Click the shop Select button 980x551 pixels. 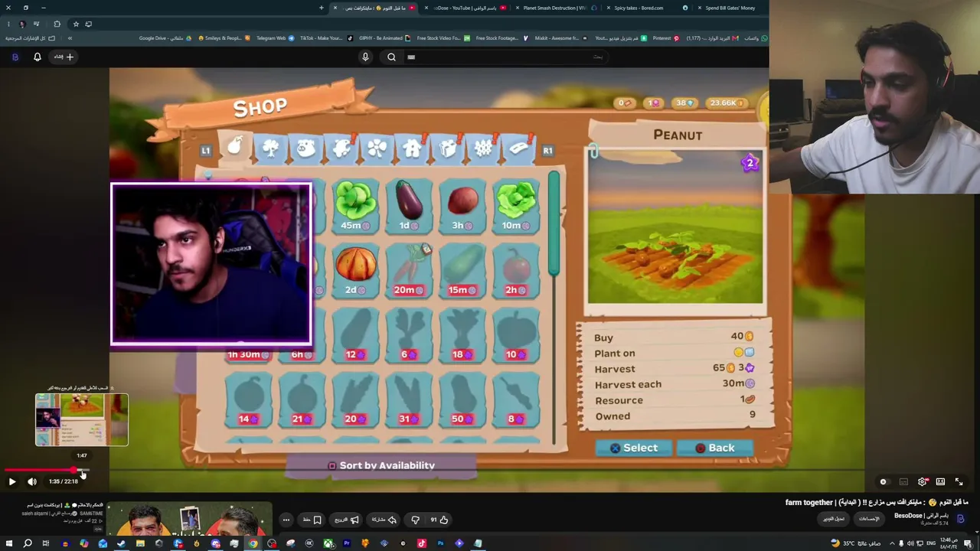634,448
